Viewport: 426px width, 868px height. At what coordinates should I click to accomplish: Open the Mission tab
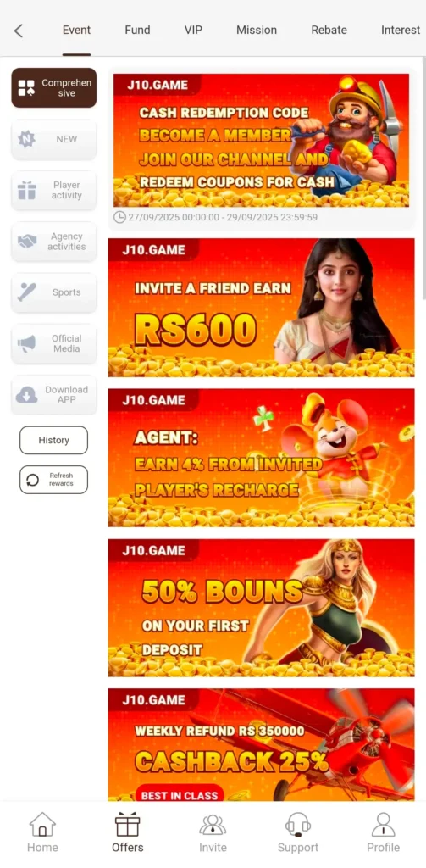257,30
